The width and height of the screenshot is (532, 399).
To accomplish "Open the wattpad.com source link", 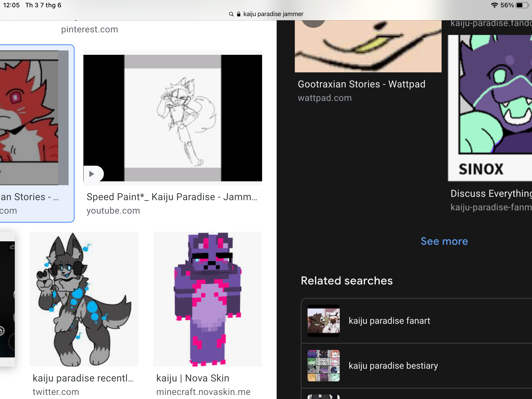I will click(x=325, y=98).
